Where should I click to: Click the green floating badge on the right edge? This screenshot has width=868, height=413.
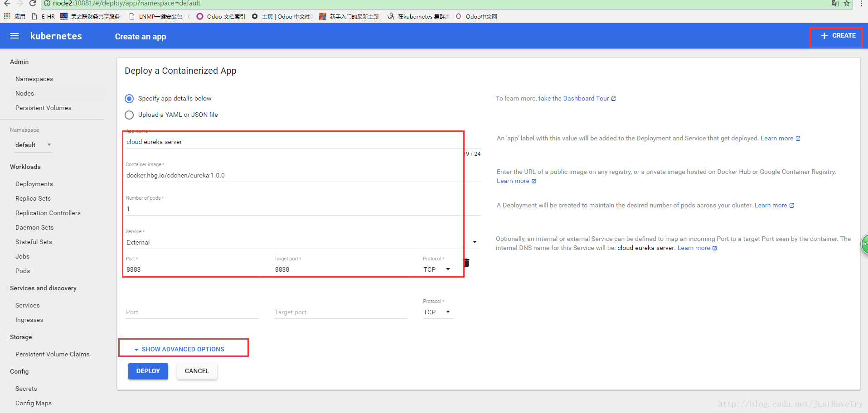point(865,244)
